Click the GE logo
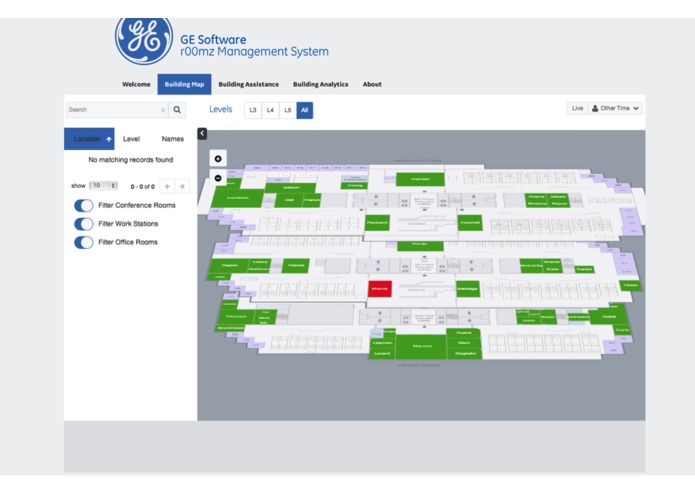695x494 pixels. pos(144,40)
